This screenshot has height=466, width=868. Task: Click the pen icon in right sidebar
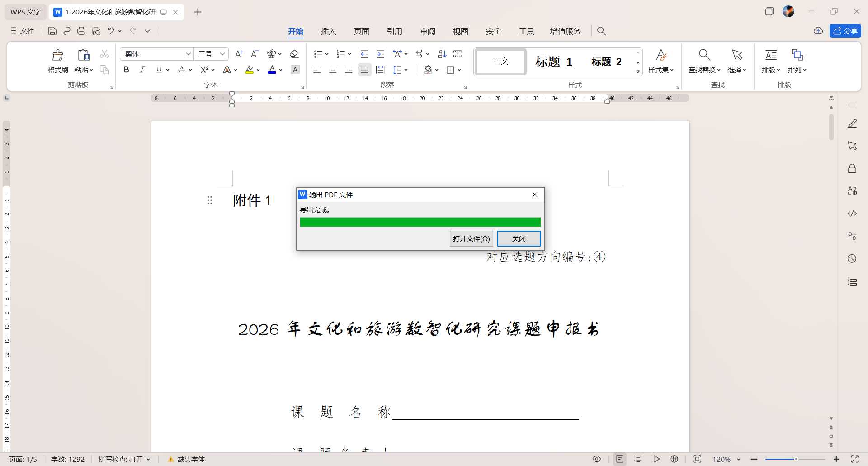coord(852,123)
